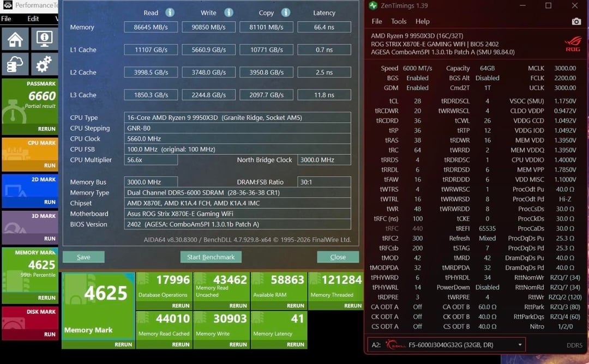Click the L3 Cache Latency 11.8 ns field
This screenshot has height=364, width=589.
[324, 95]
